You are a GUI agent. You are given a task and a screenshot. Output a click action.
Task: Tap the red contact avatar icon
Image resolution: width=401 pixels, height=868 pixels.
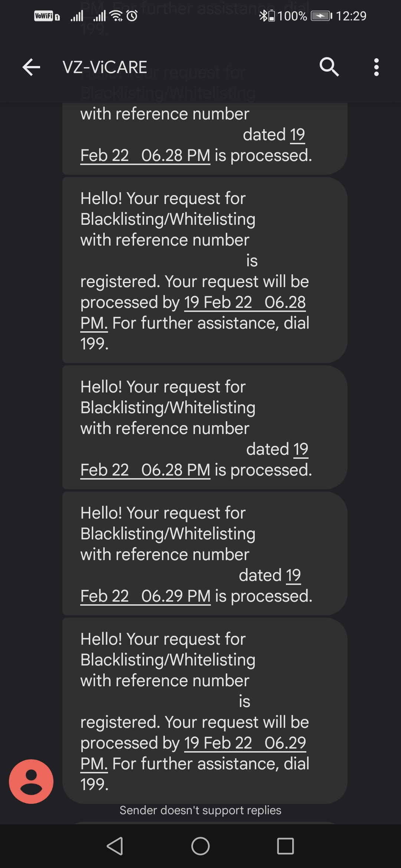(x=31, y=782)
